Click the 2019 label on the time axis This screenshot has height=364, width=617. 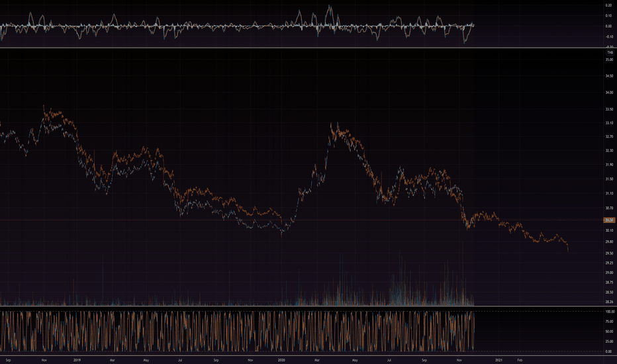pos(77,360)
